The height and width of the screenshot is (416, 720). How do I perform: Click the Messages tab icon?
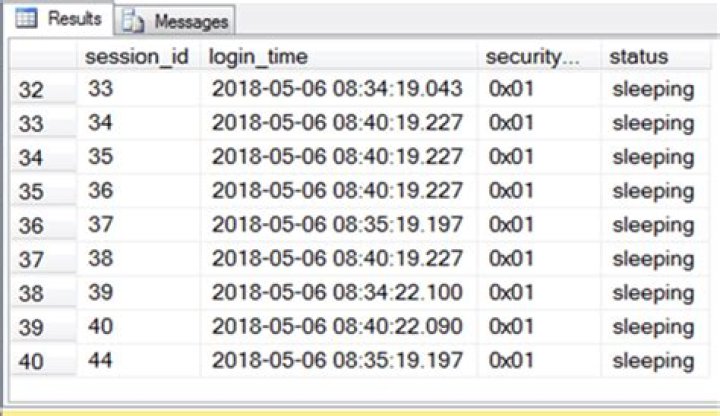[135, 21]
